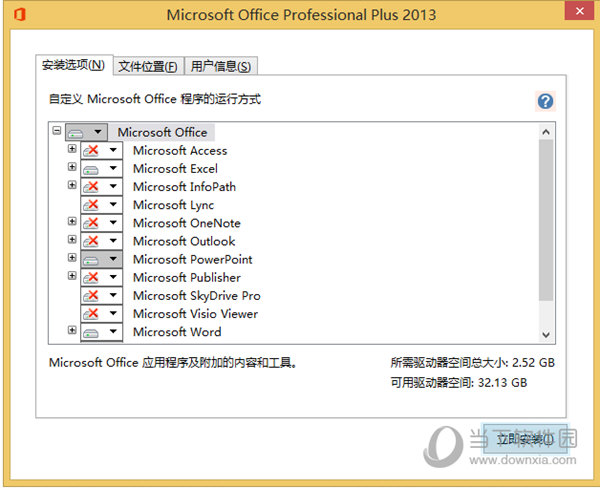Open install state dropdown for Microsoft Lync

pyautogui.click(x=101, y=204)
